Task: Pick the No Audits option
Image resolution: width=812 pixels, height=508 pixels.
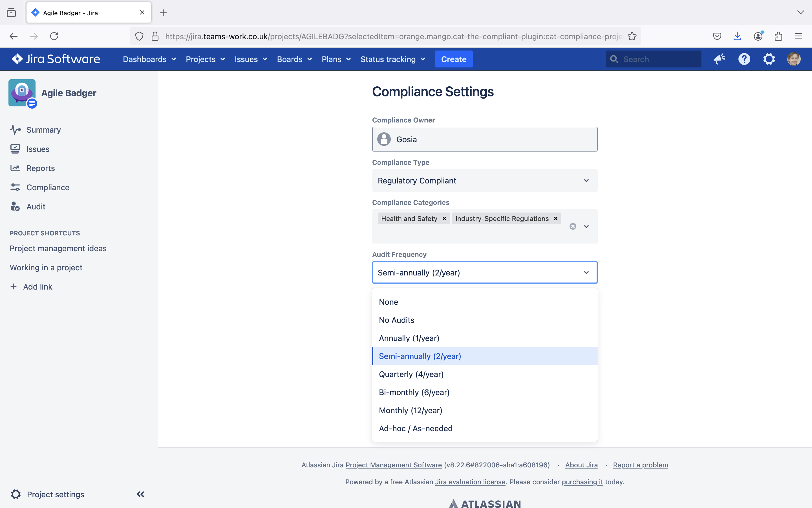Action: click(x=484, y=320)
